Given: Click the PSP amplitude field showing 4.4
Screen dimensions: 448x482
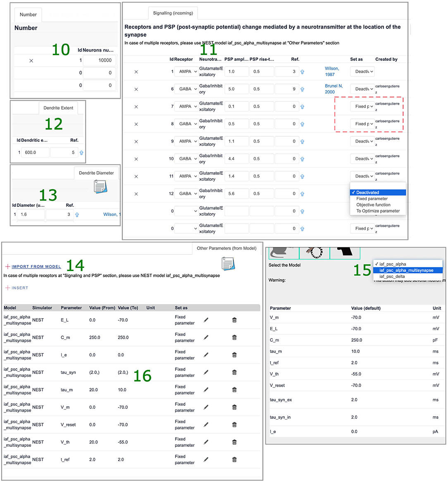Looking at the screenshot, I should pyautogui.click(x=236, y=159).
